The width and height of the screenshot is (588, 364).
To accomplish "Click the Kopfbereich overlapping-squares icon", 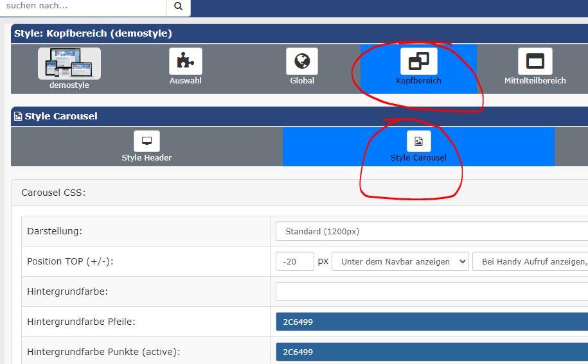I will pyautogui.click(x=418, y=62).
